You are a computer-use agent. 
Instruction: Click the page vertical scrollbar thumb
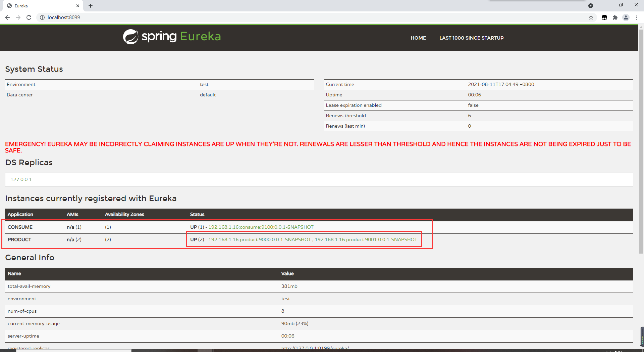[641, 141]
